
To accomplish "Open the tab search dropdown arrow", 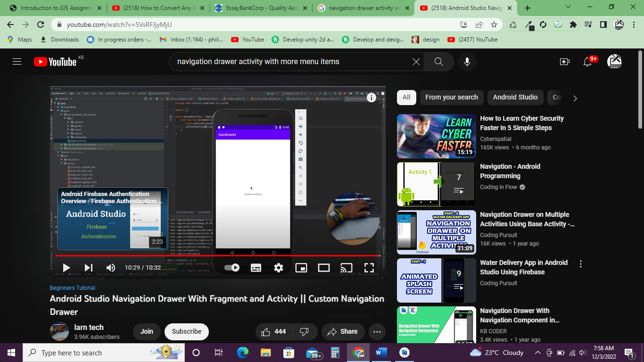I will [x=568, y=7].
